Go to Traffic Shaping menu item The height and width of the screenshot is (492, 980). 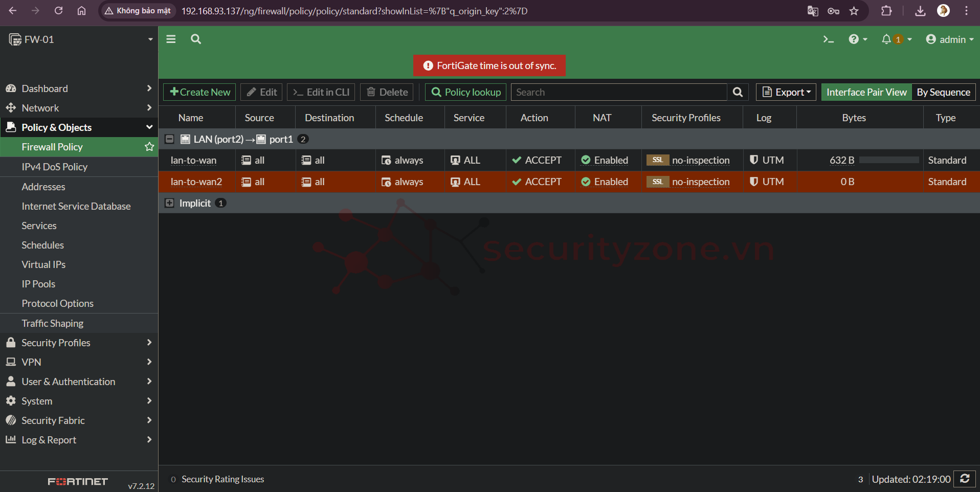53,323
